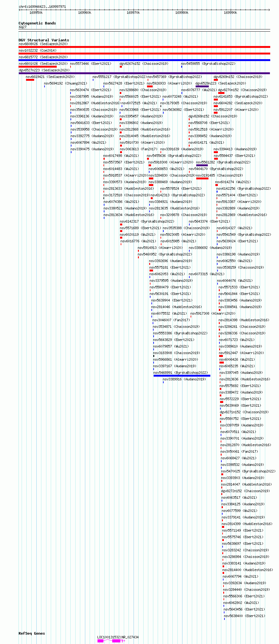Viewport: 279px width, 644px height.
Task: Click nsv5912447 (Almarri2020) label
Action: [x=241, y=353]
